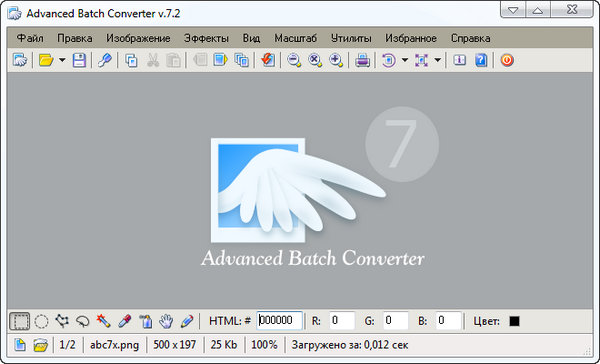
Task: Click the paste clipboard icon
Action: tap(173, 60)
